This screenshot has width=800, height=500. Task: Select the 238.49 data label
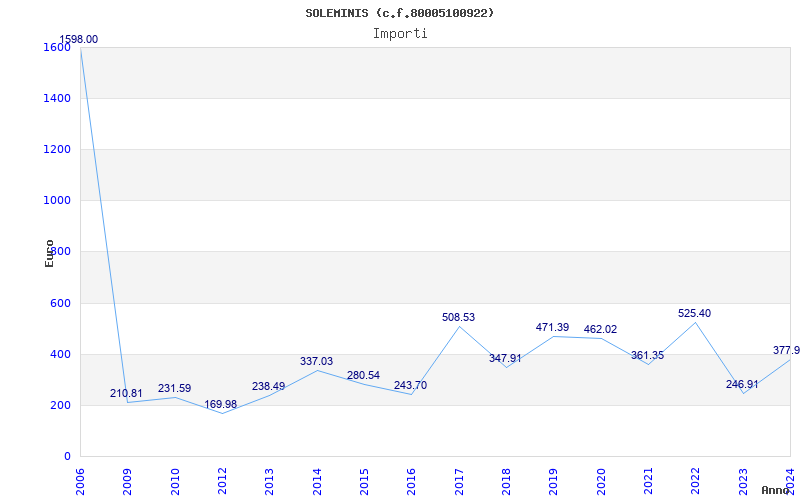(x=268, y=386)
